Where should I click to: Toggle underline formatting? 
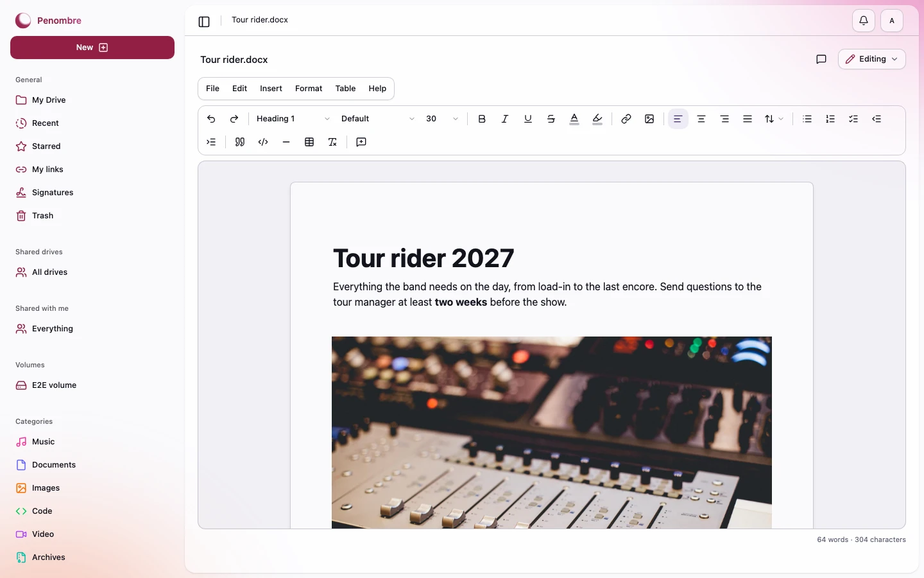(x=528, y=119)
